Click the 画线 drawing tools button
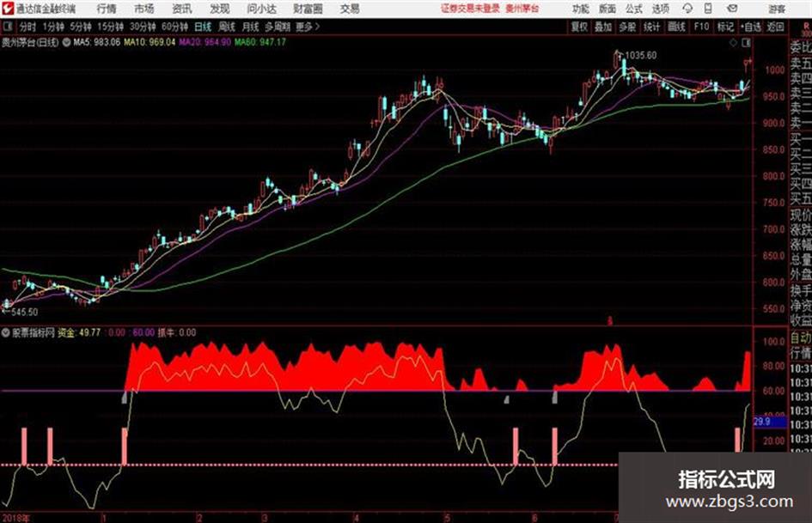Screen dimensions: 812x523 (676, 27)
